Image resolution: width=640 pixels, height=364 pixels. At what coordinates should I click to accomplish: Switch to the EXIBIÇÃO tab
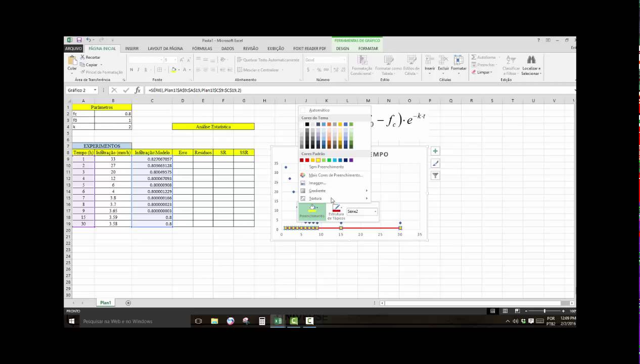click(x=276, y=49)
